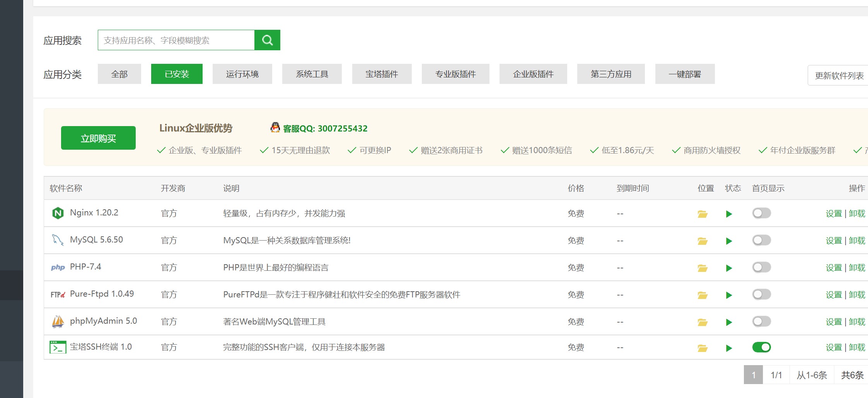The image size is (868, 398).
Task: Switch to 运行环境 category
Action: tap(242, 74)
